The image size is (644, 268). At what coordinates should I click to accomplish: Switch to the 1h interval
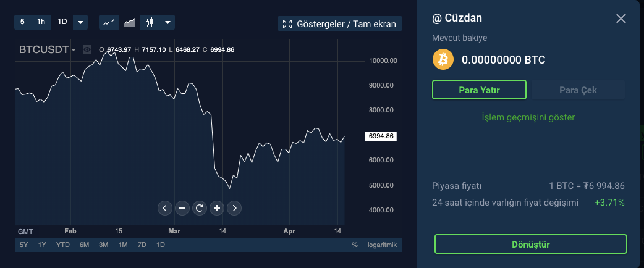pos(41,22)
